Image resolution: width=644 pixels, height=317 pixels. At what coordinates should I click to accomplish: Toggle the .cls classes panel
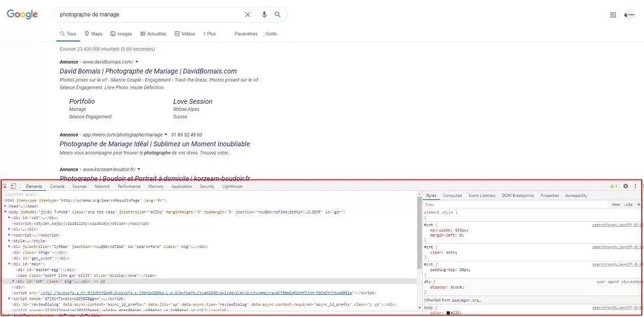pyautogui.click(x=628, y=204)
